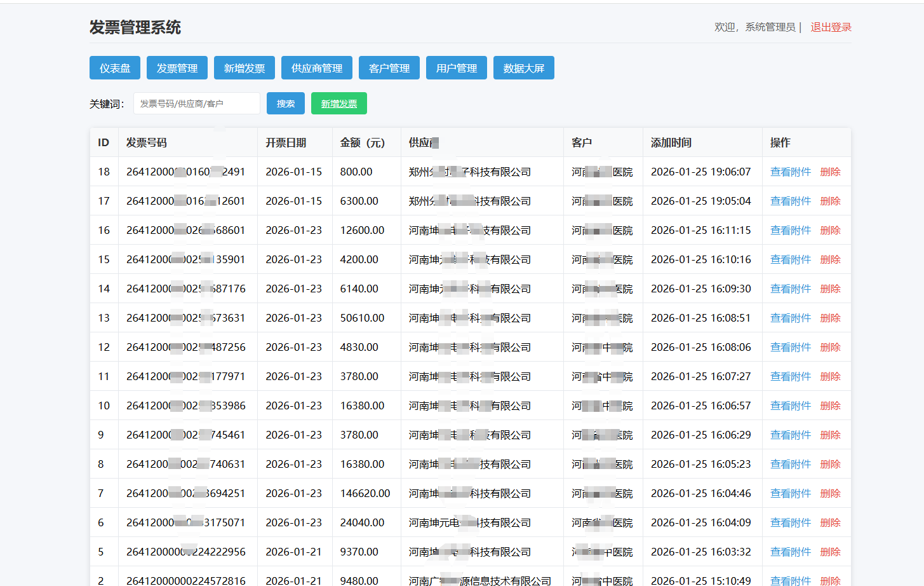Open the 仪表盘 dashboard tab
Screen dimensions: 924x586
tap(115, 68)
